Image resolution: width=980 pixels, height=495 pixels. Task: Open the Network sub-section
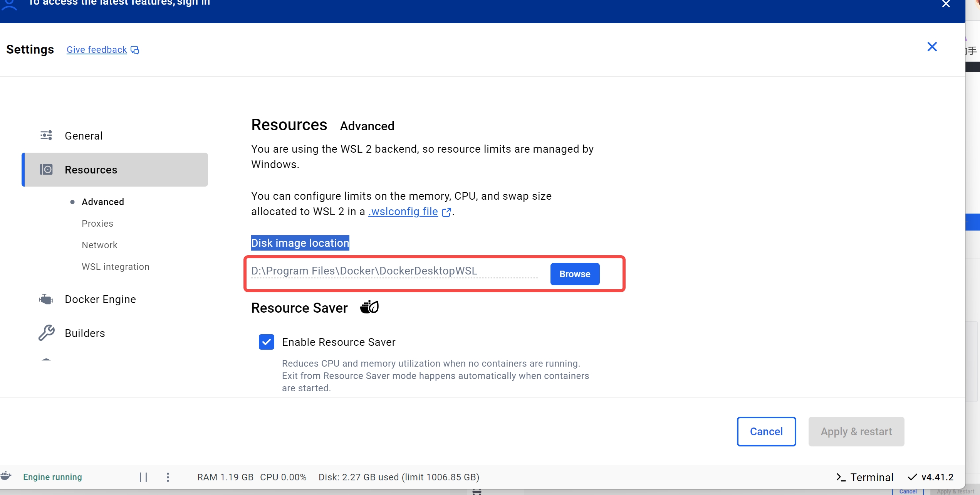(99, 245)
